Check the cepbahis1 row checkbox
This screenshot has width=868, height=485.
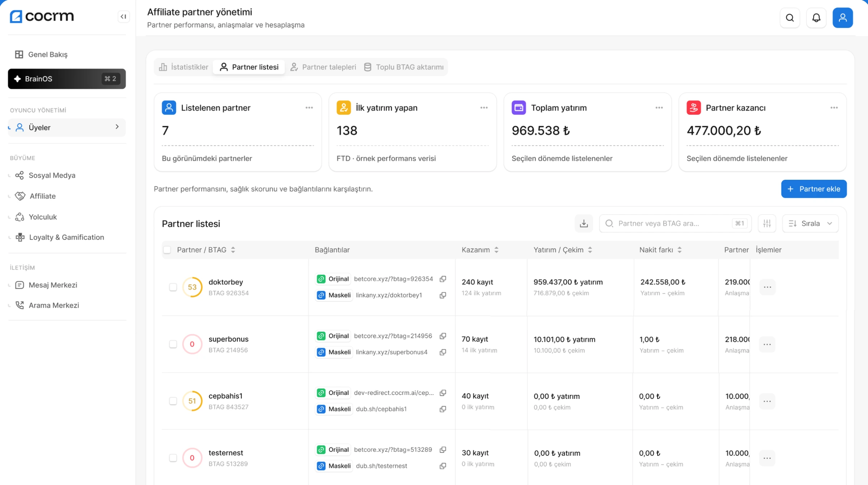click(x=173, y=401)
